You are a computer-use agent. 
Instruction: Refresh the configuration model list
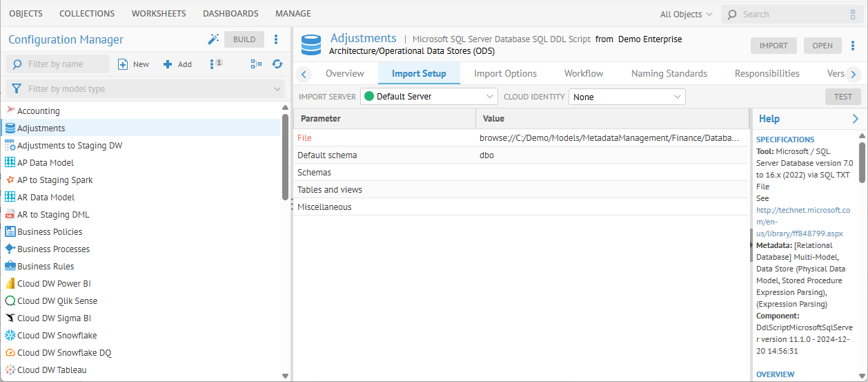(277, 64)
